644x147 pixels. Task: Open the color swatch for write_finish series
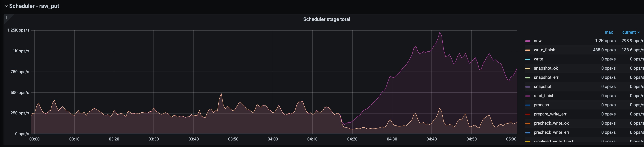(528, 50)
